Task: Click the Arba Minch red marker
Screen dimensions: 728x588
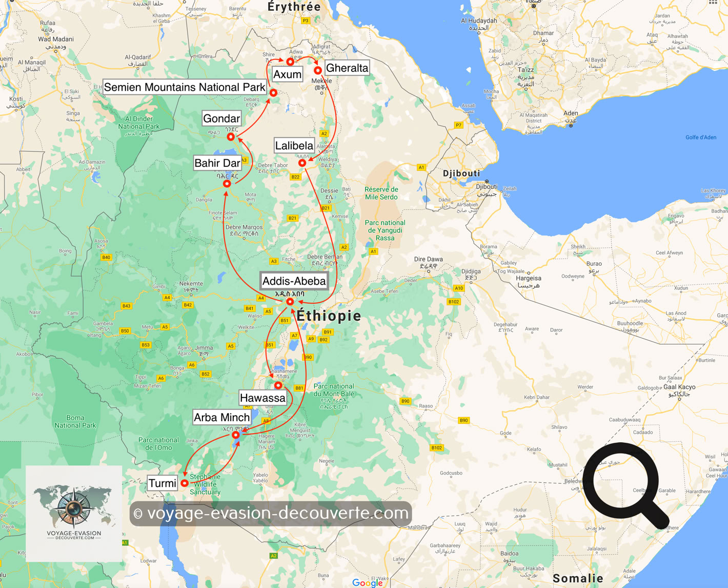Action: click(236, 435)
